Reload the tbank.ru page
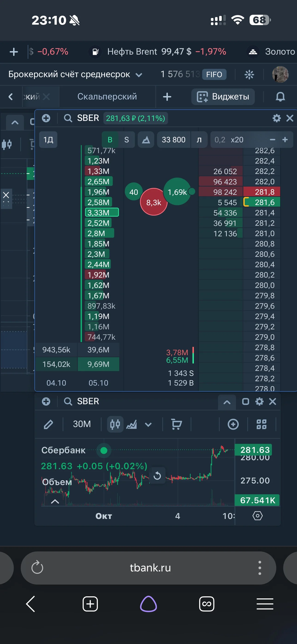The height and width of the screenshot is (644, 297). [x=37, y=568]
